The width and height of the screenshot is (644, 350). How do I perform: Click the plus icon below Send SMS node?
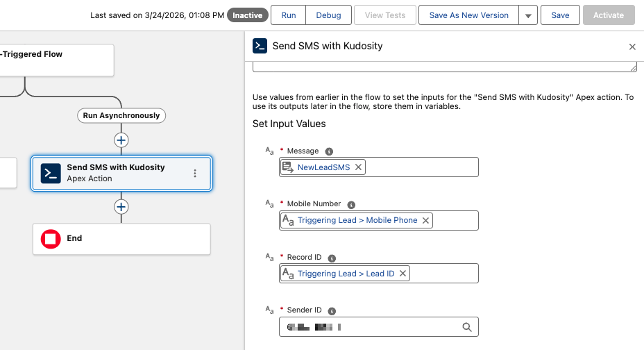tap(121, 207)
